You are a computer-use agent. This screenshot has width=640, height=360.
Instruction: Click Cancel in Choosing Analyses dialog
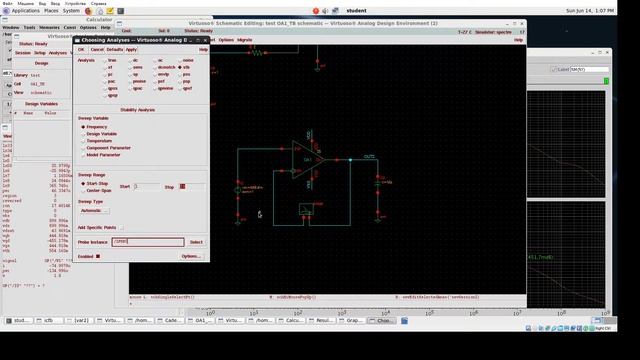click(97, 50)
